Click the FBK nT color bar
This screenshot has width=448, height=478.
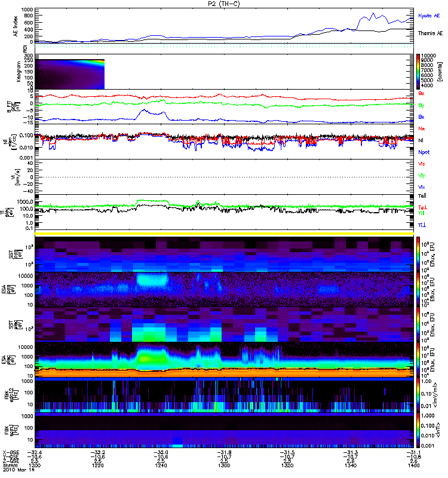click(418, 430)
